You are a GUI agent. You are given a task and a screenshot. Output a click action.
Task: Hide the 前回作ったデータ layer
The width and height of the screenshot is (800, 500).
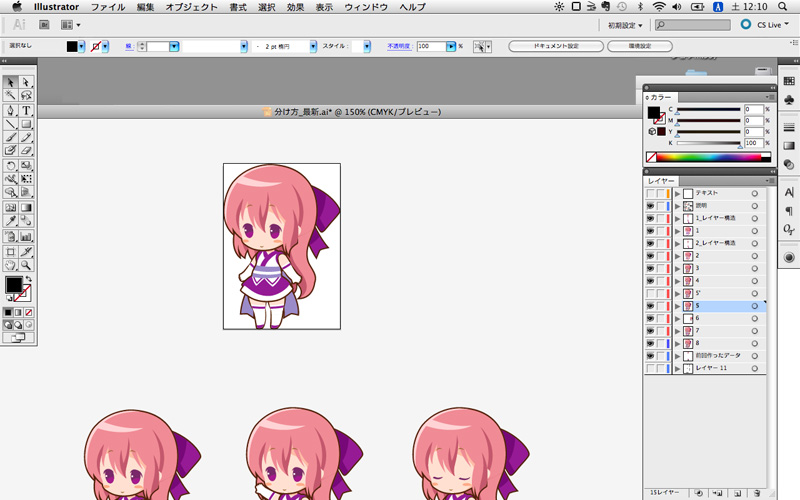650,356
